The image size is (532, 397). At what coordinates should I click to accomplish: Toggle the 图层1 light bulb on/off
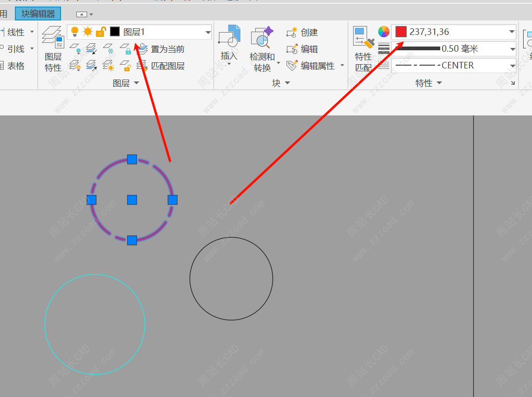click(75, 32)
